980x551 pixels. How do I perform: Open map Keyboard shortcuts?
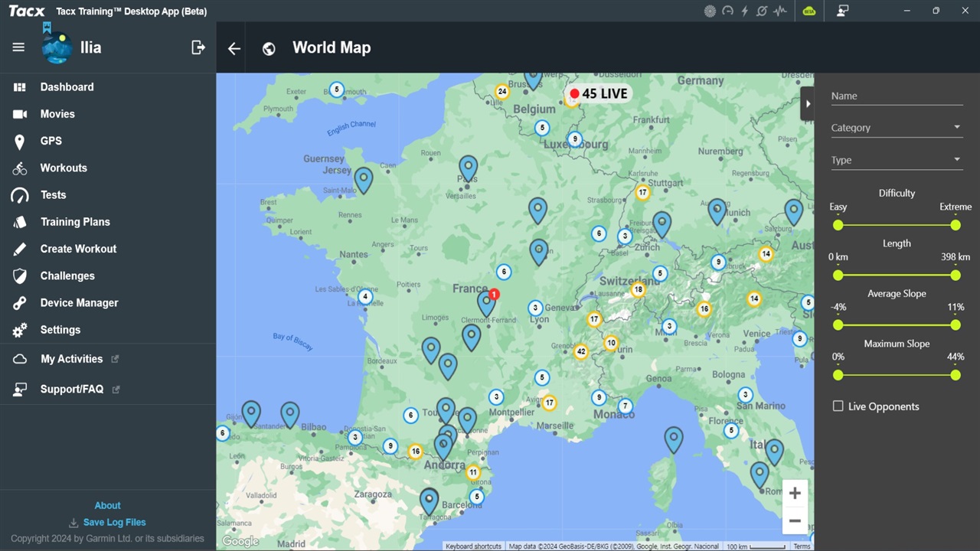point(473,546)
